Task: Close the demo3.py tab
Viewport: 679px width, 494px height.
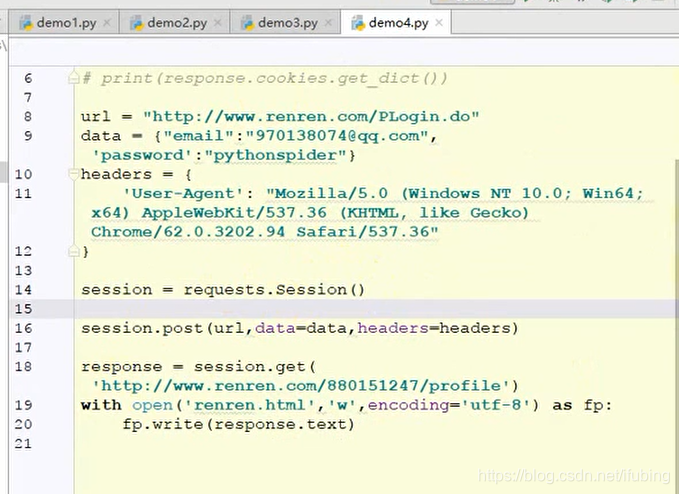Action: click(x=329, y=23)
